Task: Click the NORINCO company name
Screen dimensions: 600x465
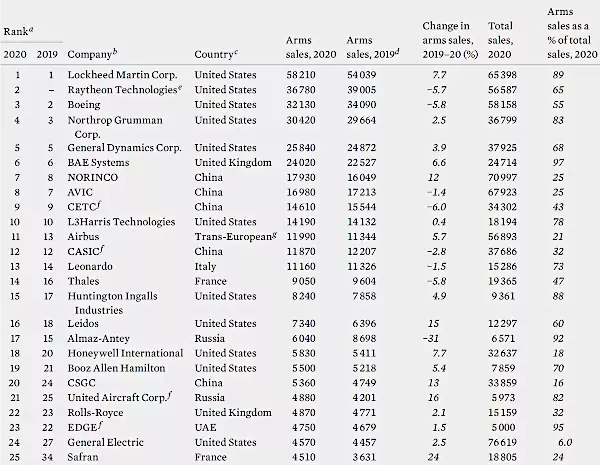Action: click(90, 177)
